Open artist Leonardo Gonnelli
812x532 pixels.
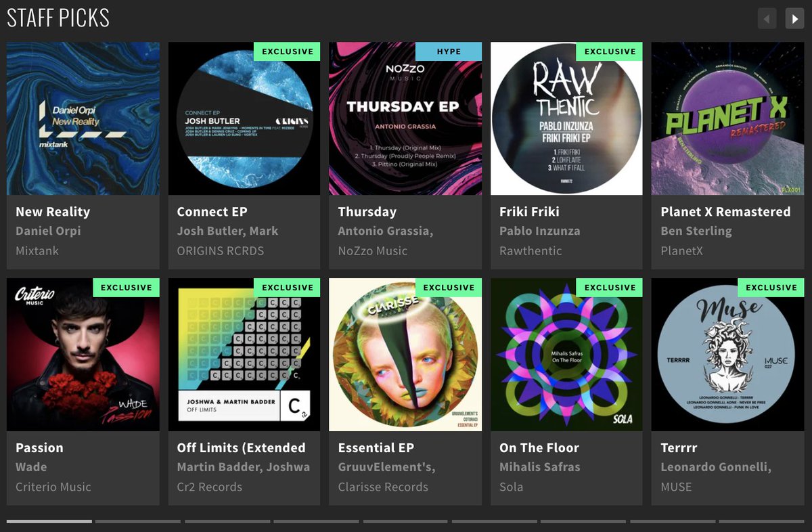pyautogui.click(x=716, y=467)
